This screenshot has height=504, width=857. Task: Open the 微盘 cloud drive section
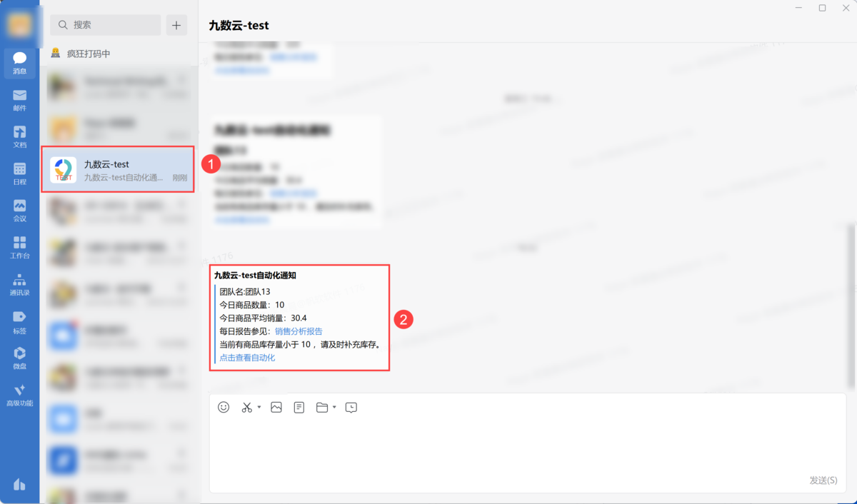(19, 358)
